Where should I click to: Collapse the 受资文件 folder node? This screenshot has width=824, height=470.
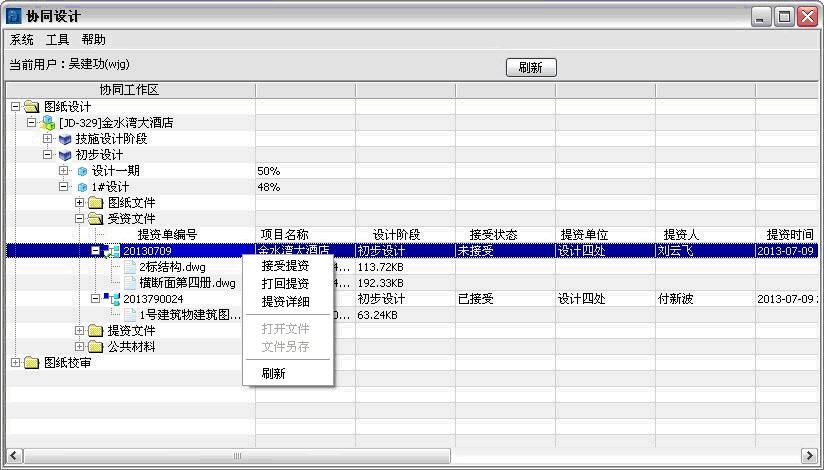coord(79,218)
